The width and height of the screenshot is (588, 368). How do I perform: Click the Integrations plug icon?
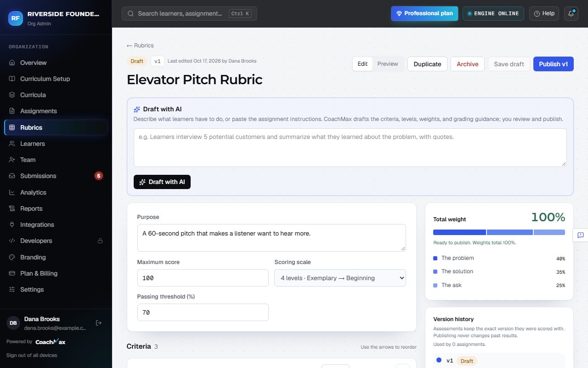click(12, 224)
